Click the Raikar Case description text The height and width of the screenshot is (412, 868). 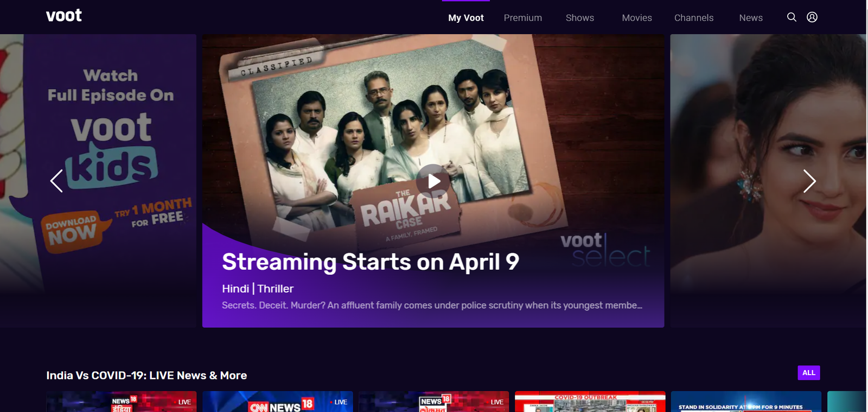[x=432, y=306]
